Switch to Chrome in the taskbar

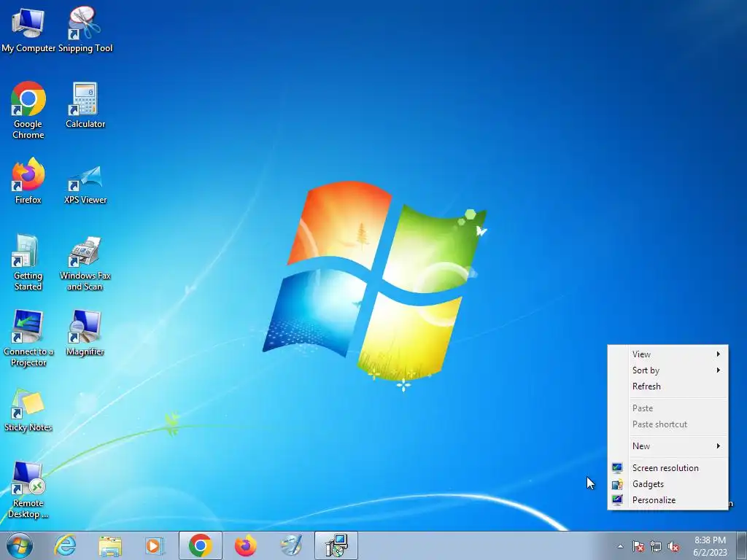coord(201,545)
